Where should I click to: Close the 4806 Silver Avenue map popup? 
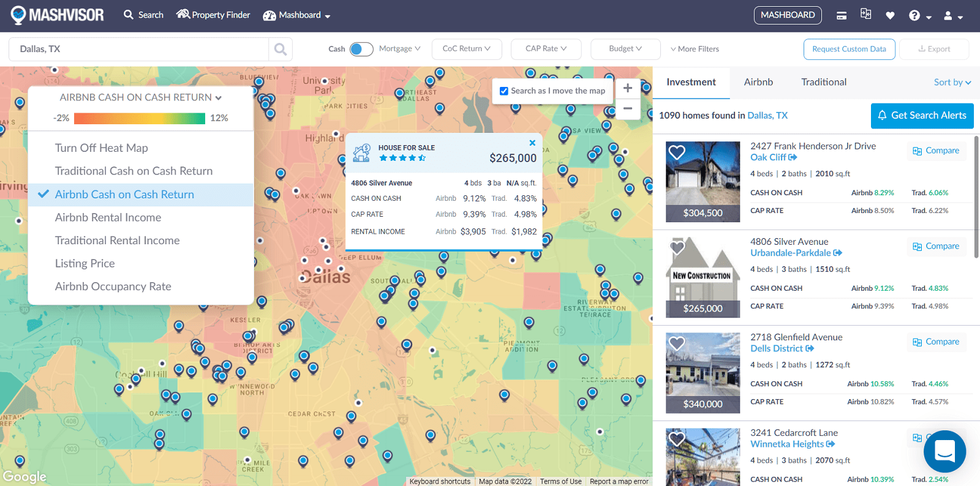tap(532, 143)
